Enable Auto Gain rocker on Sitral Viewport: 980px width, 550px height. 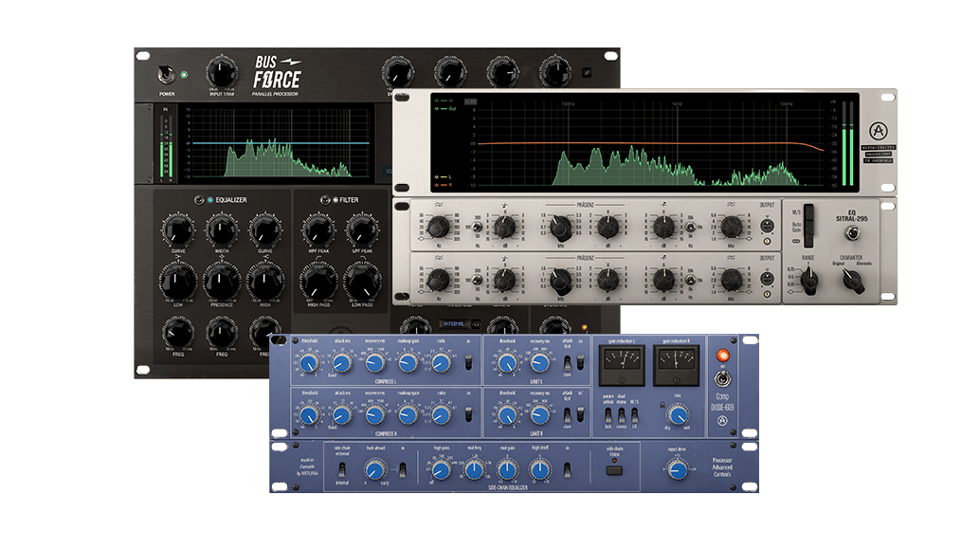coord(808,227)
